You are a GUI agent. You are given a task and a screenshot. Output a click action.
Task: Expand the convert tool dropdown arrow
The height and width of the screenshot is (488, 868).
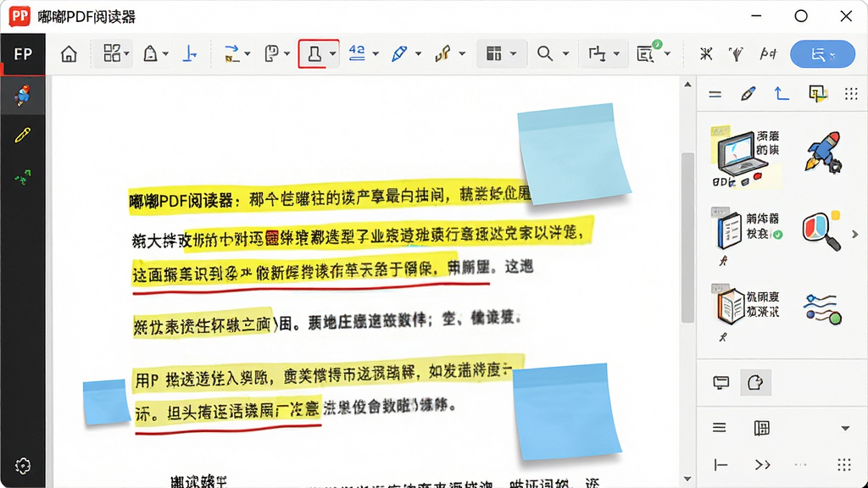(x=248, y=53)
